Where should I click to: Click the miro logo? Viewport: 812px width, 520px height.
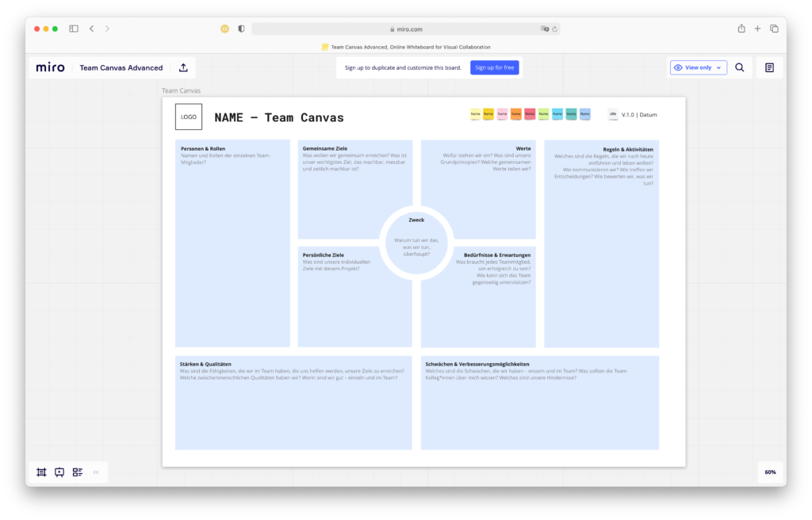50,67
